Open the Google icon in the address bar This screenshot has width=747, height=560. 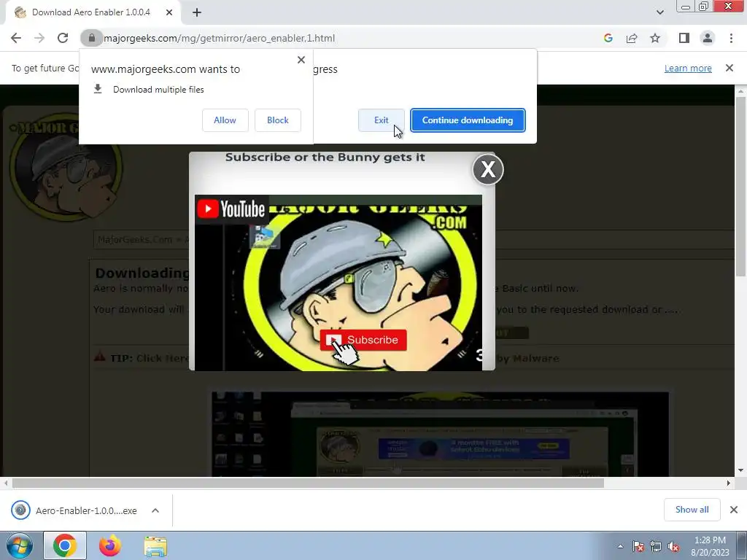tap(608, 38)
